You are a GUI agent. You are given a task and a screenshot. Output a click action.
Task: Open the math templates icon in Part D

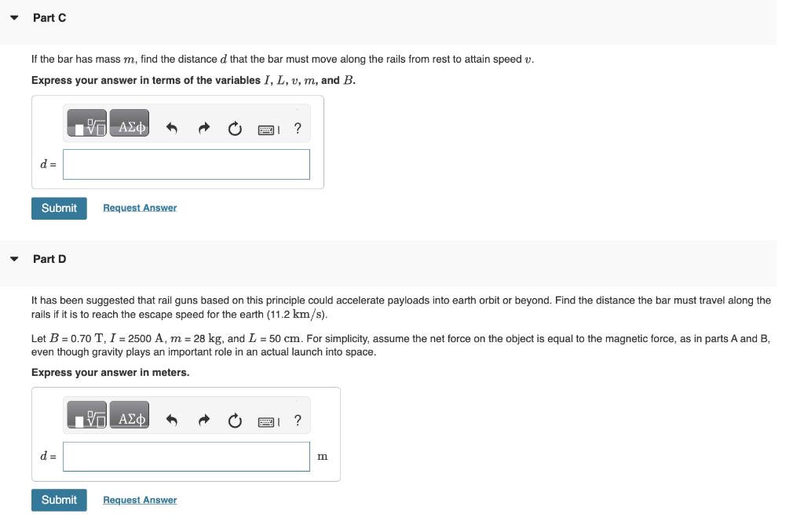coord(86,415)
